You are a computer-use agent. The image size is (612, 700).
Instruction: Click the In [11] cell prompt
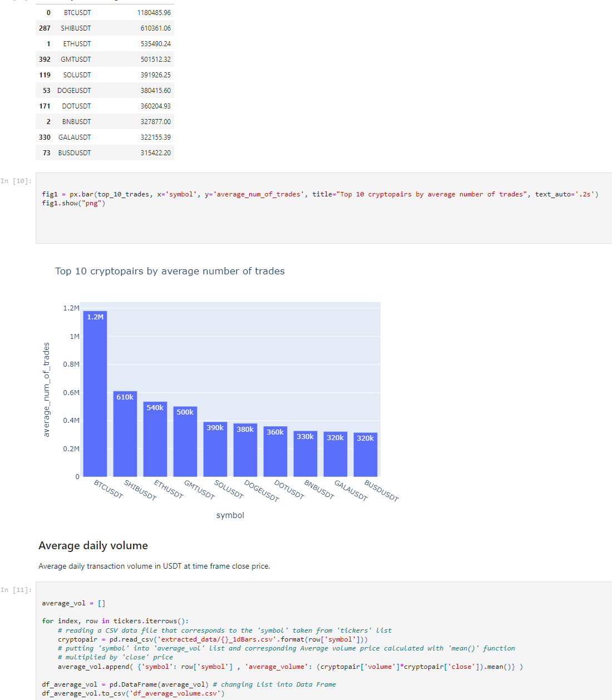[x=16, y=590]
